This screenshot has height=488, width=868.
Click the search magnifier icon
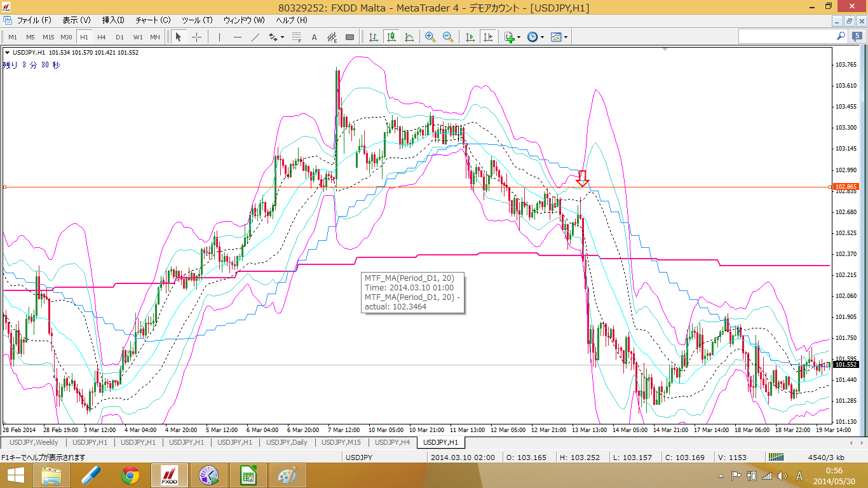[841, 37]
